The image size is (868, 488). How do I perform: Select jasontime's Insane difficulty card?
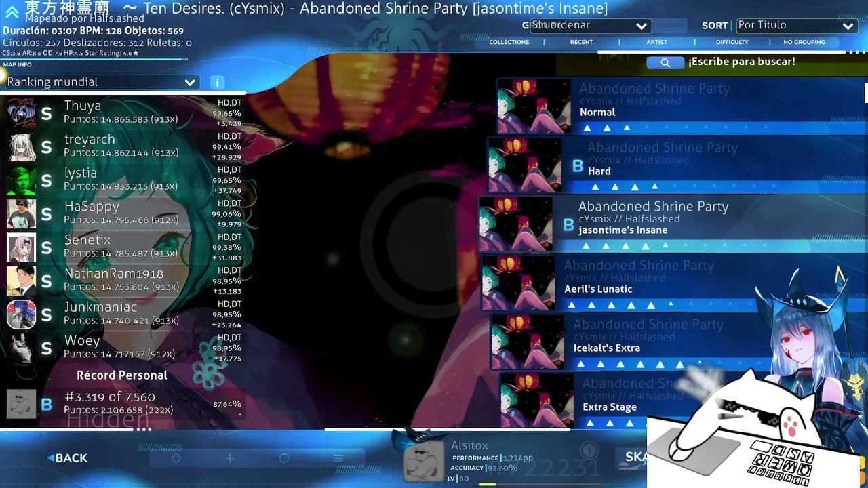(x=673, y=224)
